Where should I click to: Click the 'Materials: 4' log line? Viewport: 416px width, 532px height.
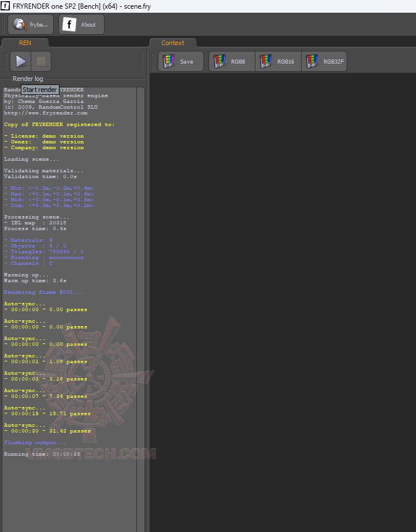pyautogui.click(x=28, y=240)
